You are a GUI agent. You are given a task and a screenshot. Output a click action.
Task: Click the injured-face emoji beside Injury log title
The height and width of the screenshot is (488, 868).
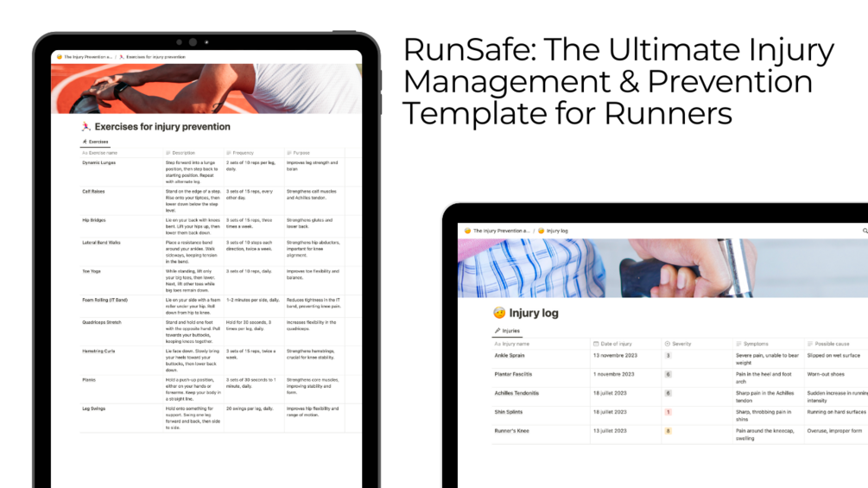(x=499, y=313)
